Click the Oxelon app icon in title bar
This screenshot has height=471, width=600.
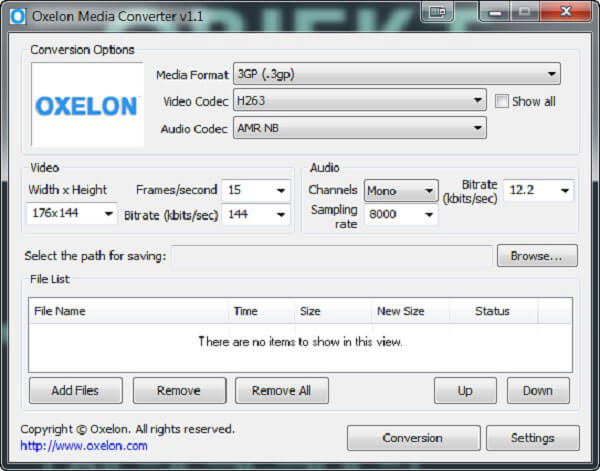click(18, 16)
